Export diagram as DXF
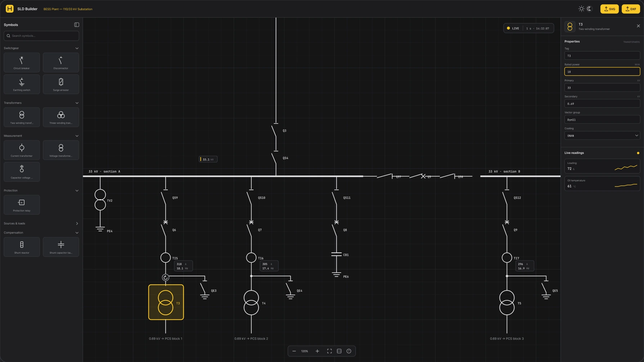This screenshot has width=644, height=362. click(x=631, y=9)
